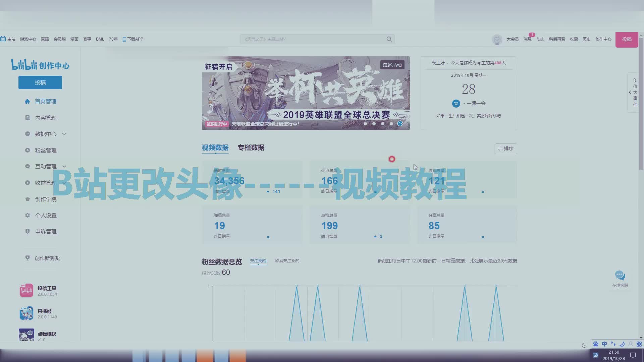Click the search magnifier icon
Screen dimensions: 644x362
(389, 39)
